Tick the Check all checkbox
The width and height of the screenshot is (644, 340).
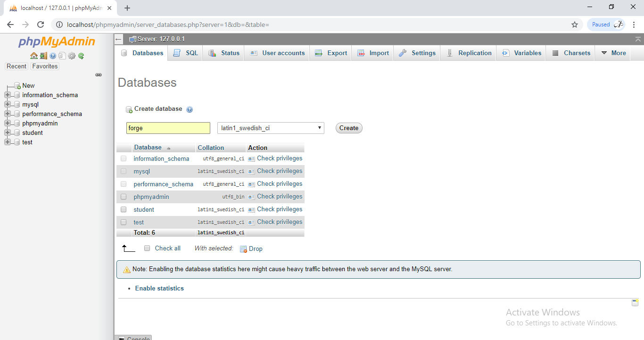click(147, 248)
